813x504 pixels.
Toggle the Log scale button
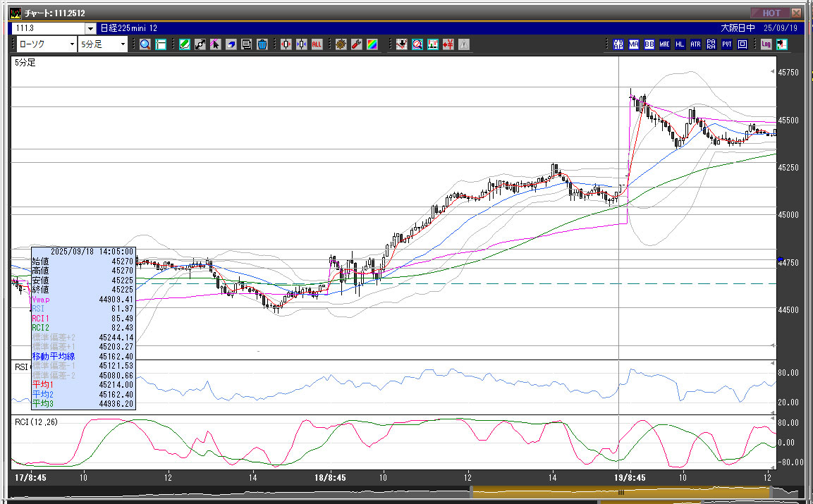click(766, 44)
